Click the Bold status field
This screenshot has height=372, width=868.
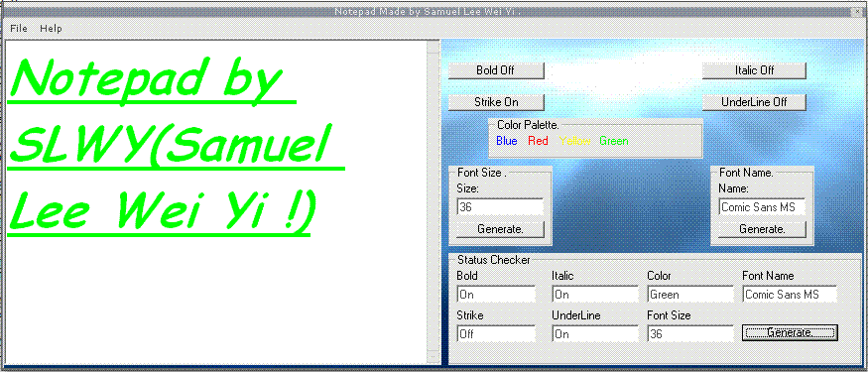coord(496,294)
